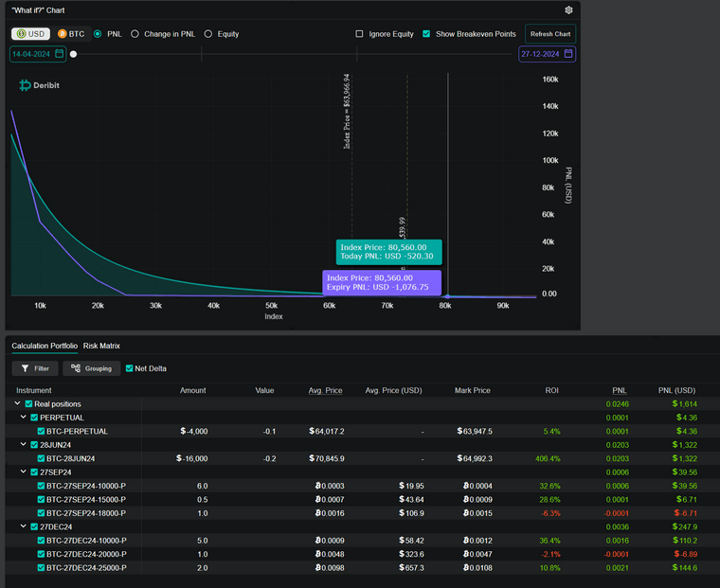The image size is (720, 588).
Task: Uncheck PERPETUAL group checkbox
Action: [34, 418]
